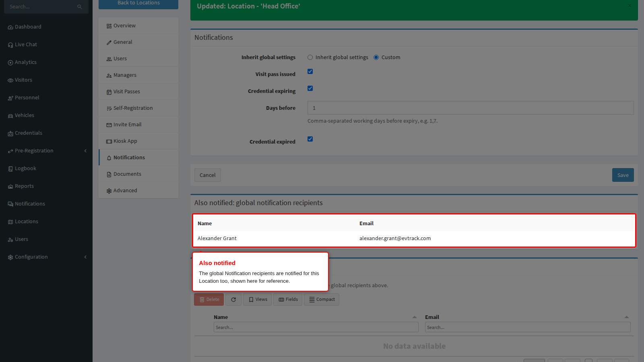The image size is (644, 362).
Task: Toggle the Visit pass issued checkbox
Action: 310,72
